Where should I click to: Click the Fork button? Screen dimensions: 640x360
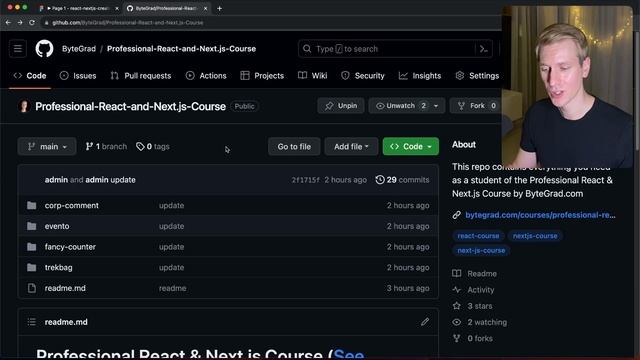(x=477, y=106)
